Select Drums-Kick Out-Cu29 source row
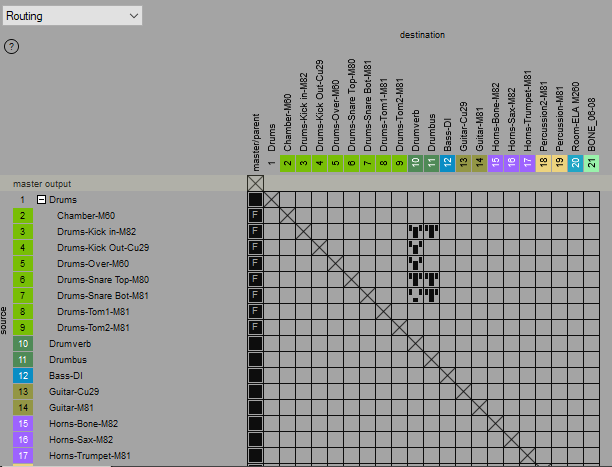 pos(103,248)
